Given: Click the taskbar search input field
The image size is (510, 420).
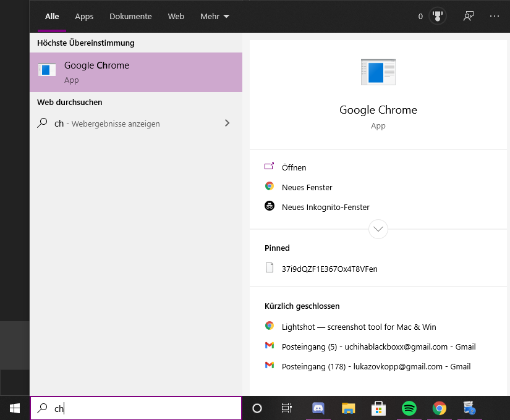Looking at the screenshot, I should (x=136, y=408).
